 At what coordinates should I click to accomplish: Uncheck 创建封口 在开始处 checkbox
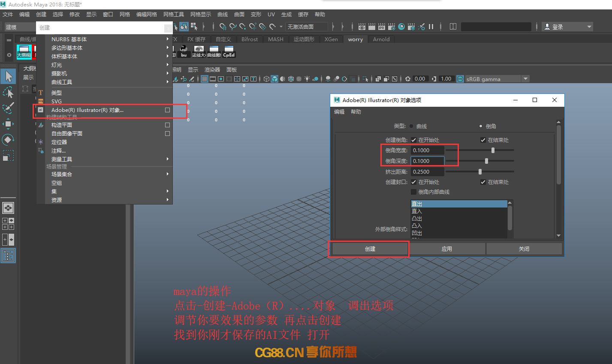[414, 182]
